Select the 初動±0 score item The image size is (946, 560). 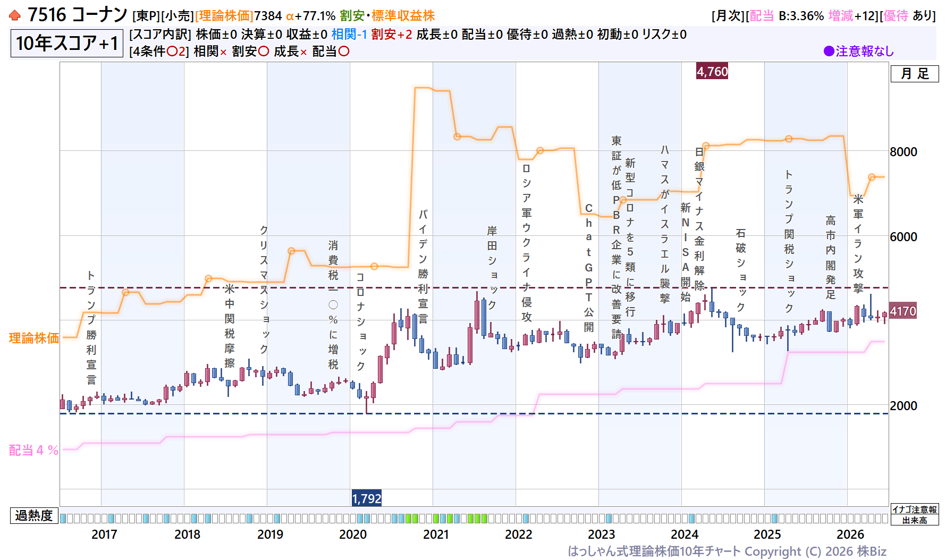click(x=618, y=35)
